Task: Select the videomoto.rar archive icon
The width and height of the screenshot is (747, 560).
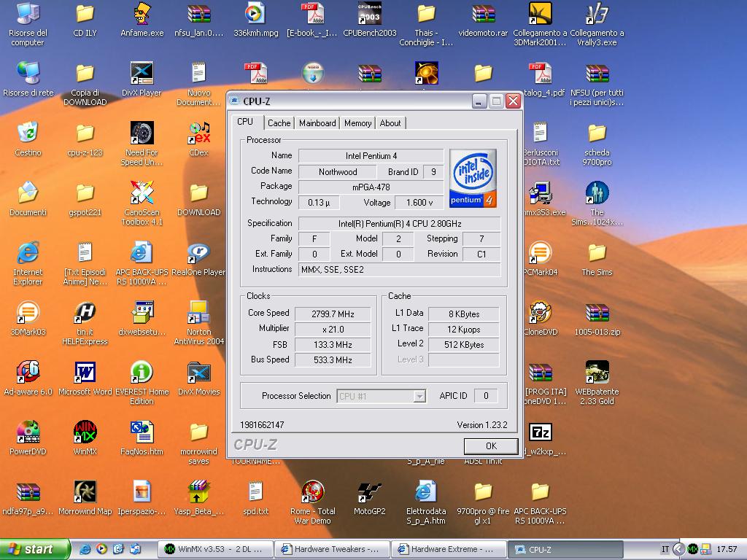Action: pos(483,19)
